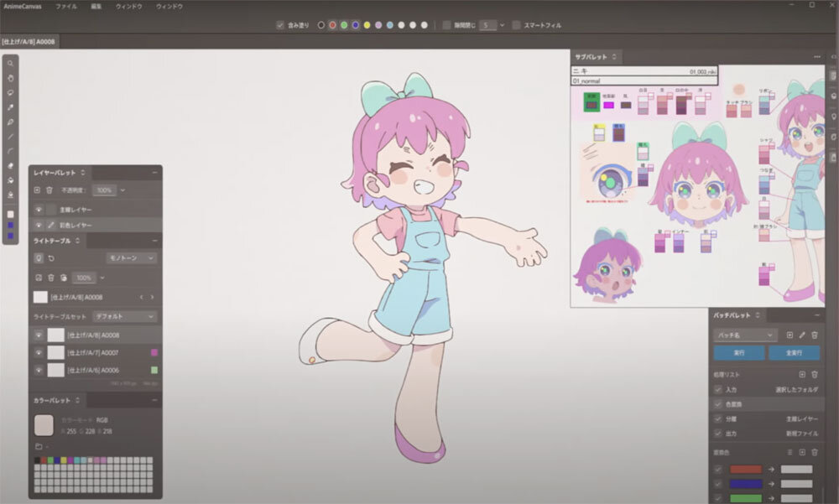Click the pencil edit icon in バッチパレット
839x504 pixels.
802,335
